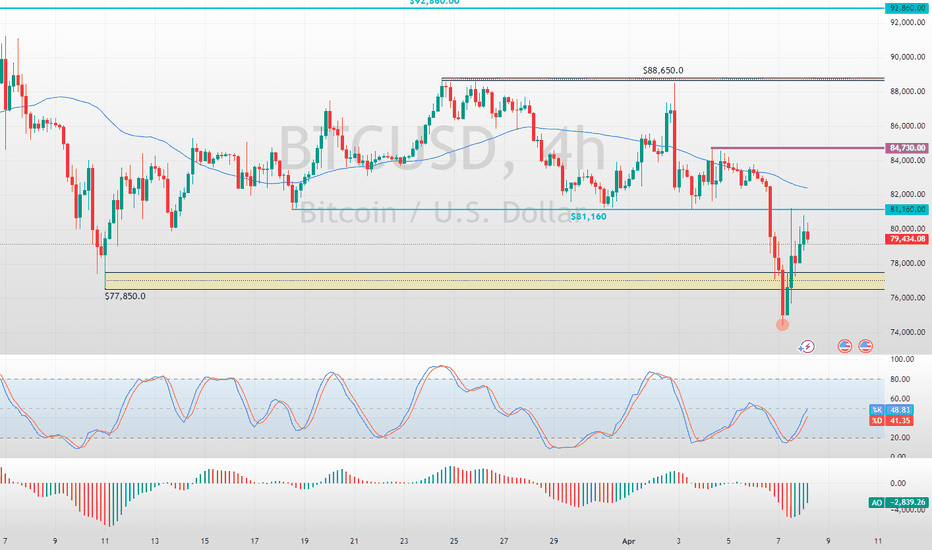Click the 100.00 stochastic scale value
Viewport: 932px width, 550px height.
(x=902, y=359)
